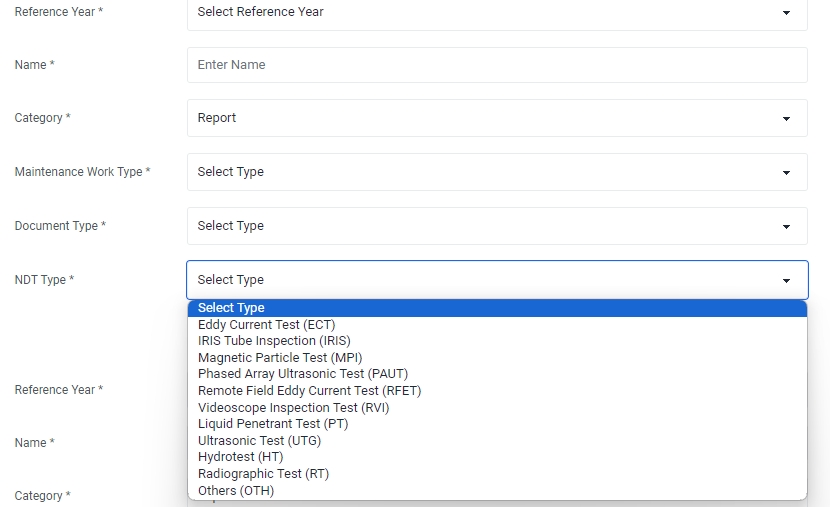The height and width of the screenshot is (507, 830).
Task: Select Liquid Penetrant Test (PT)
Action: pyautogui.click(x=273, y=424)
